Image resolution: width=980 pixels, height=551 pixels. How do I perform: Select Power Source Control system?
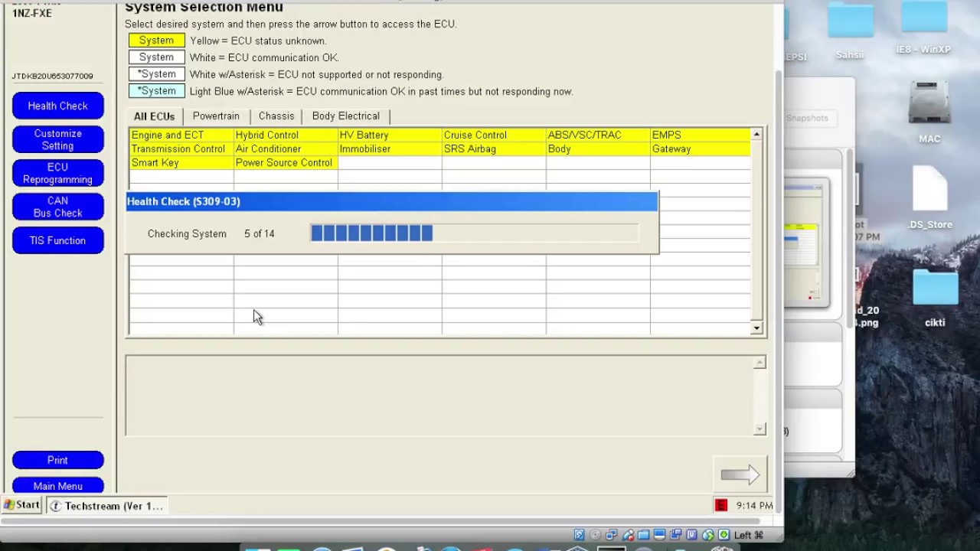(286, 162)
